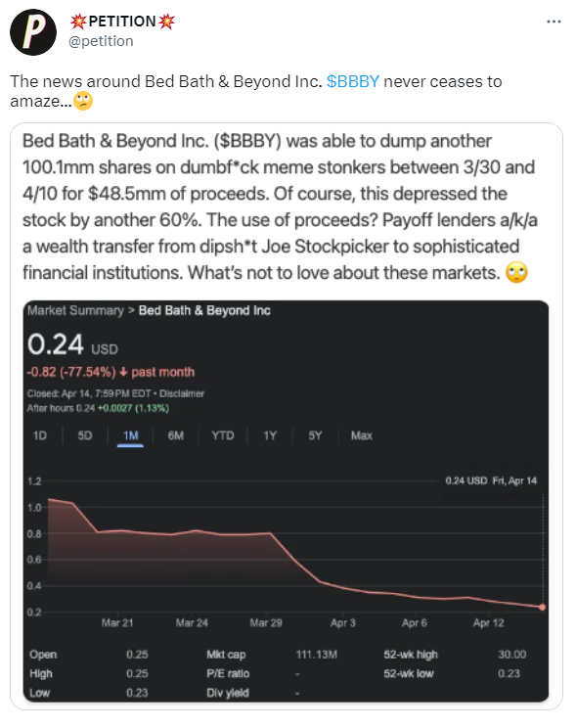576x728 pixels.
Task: Switch to the 6M chart range
Action: (x=175, y=435)
